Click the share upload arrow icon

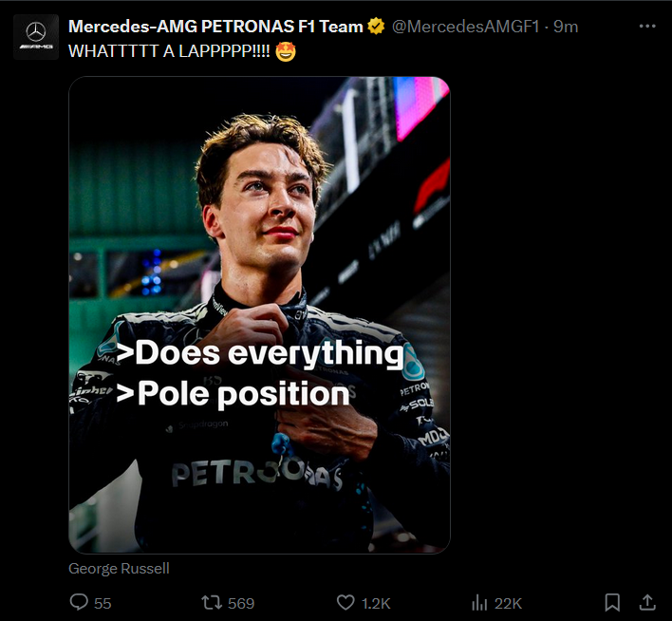coord(647,602)
